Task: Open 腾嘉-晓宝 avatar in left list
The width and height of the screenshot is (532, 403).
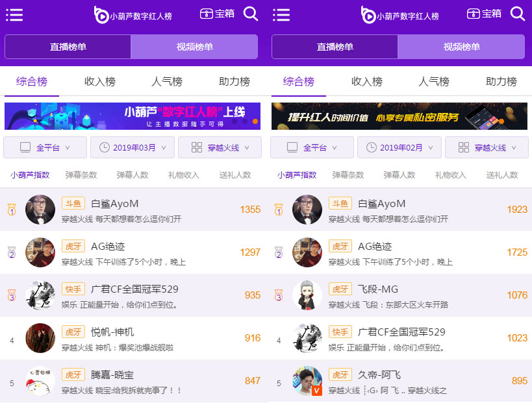Action: [40, 381]
